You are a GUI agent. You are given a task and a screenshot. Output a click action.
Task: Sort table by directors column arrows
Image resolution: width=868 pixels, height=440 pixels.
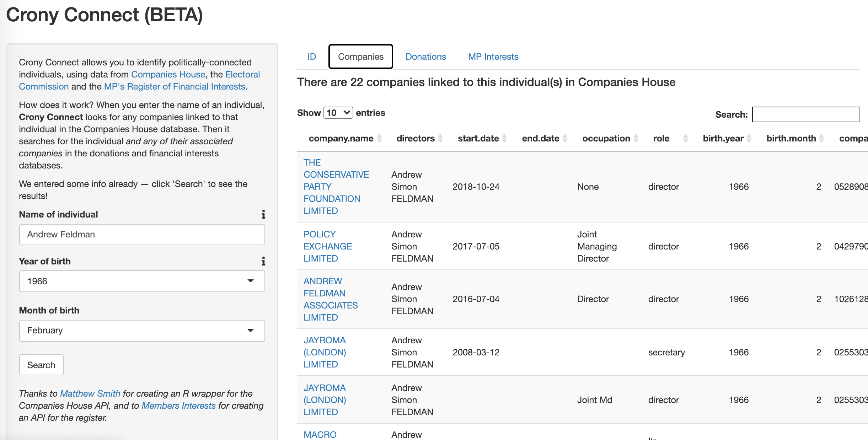440,138
